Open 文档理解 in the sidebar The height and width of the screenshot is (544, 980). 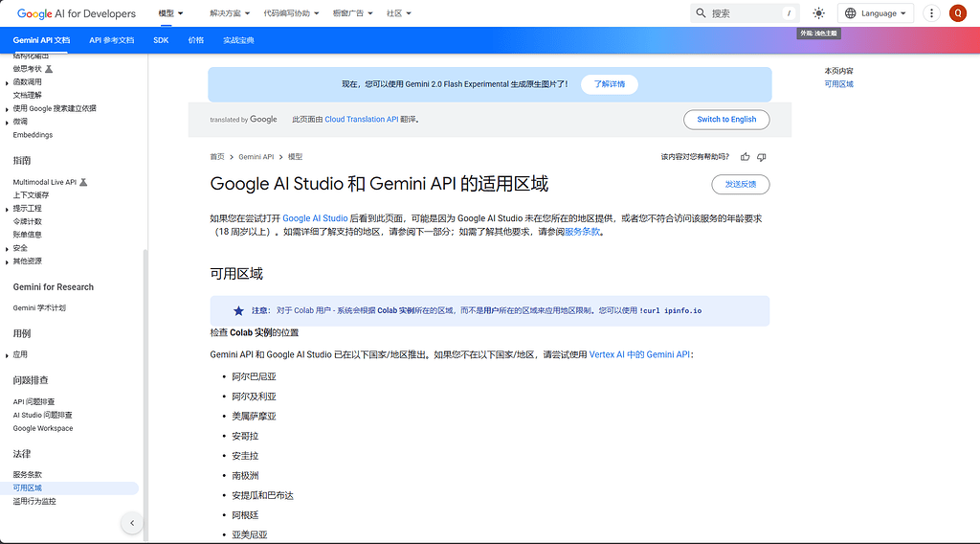[x=27, y=96]
